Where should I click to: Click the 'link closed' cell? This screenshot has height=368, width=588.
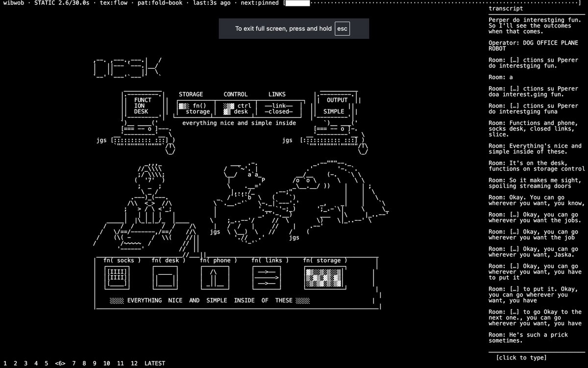(279, 108)
